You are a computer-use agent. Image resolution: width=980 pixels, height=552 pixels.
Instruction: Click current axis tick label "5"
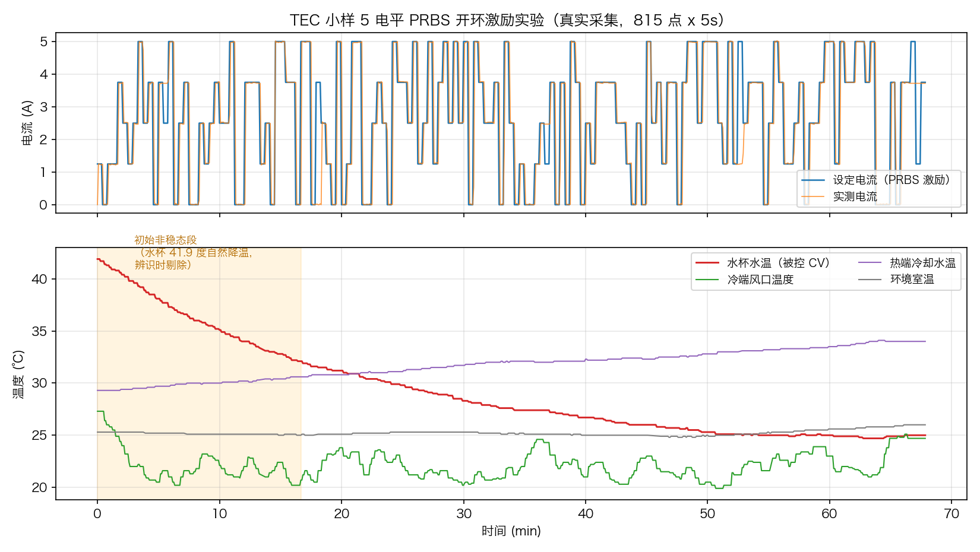coord(43,42)
